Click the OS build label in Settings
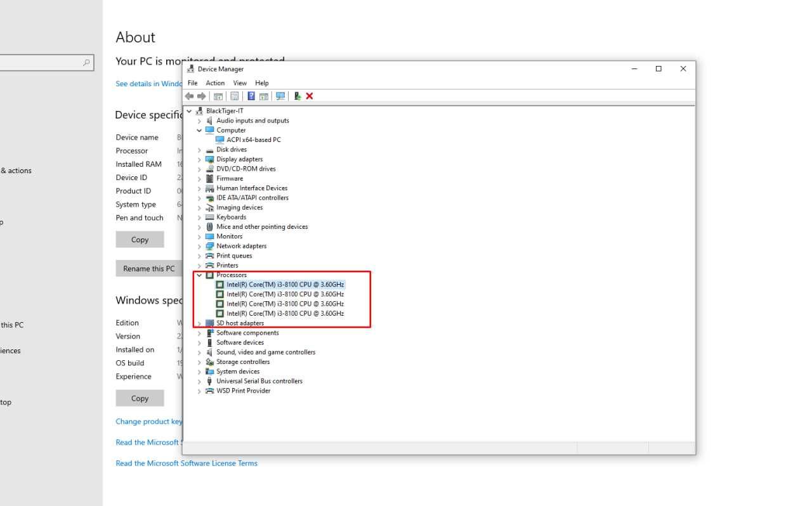The height and width of the screenshot is (506, 812). pos(129,363)
